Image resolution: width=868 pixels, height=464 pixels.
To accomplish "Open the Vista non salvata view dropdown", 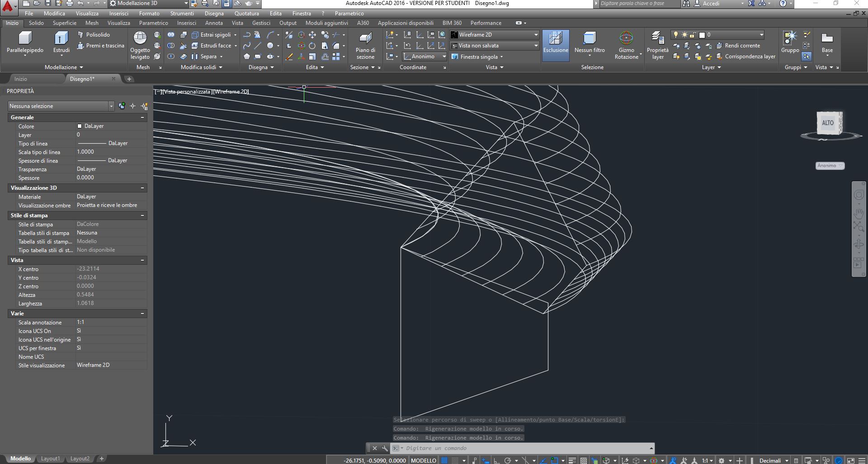I will coord(495,46).
